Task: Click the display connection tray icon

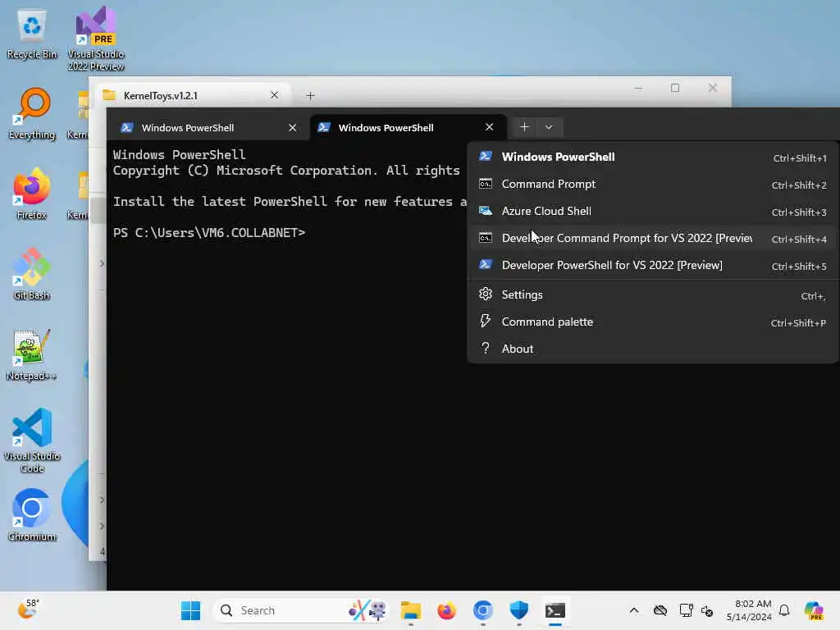Action: [686, 610]
